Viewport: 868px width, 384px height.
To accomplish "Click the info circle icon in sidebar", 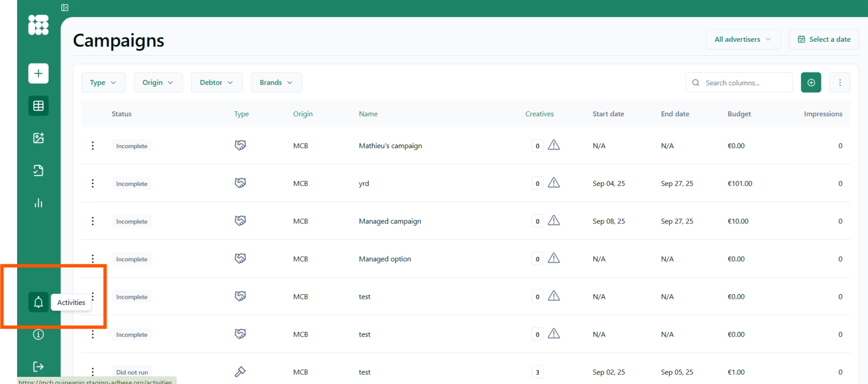I will [38, 334].
